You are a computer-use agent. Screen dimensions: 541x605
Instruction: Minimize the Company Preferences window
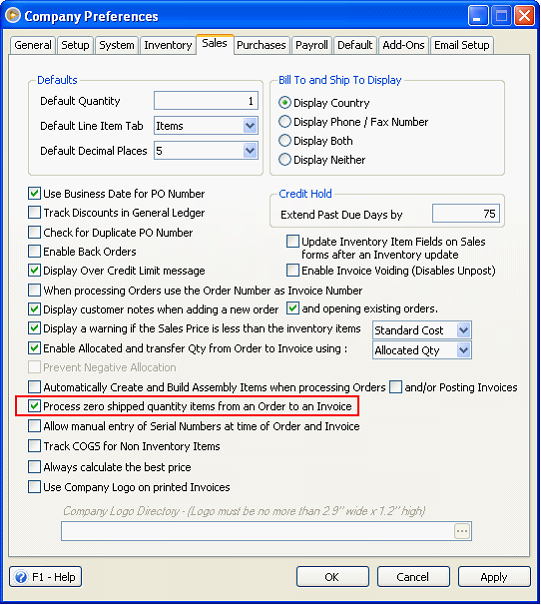point(477,16)
